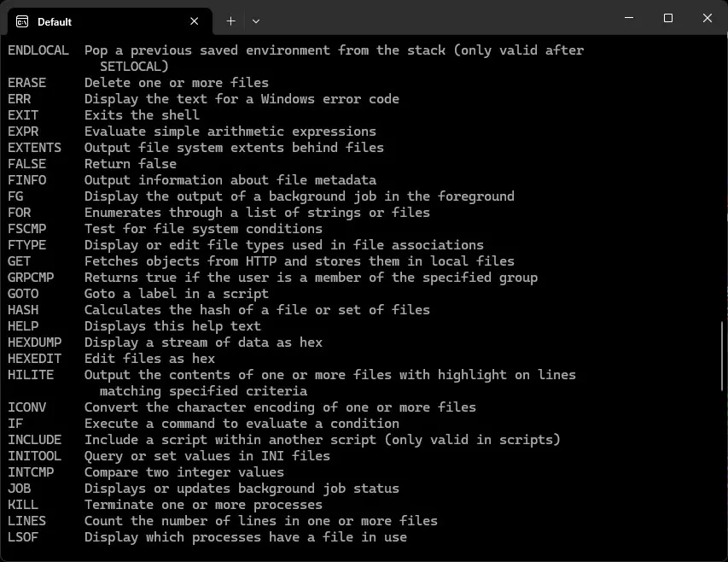Screen dimensions: 728x562
Task: Maximize the terminal window
Action: point(668,18)
